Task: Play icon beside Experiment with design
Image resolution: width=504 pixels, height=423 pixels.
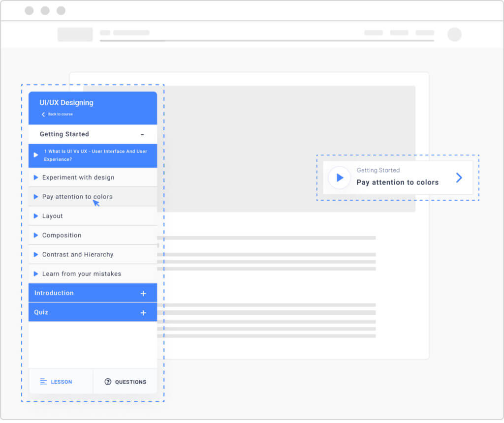Action: coord(35,177)
